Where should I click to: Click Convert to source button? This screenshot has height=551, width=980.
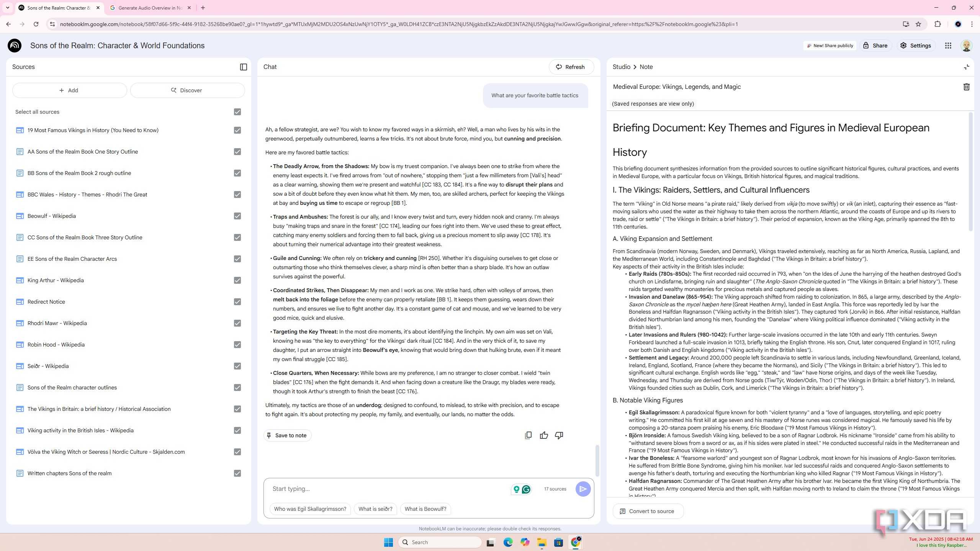648,511
